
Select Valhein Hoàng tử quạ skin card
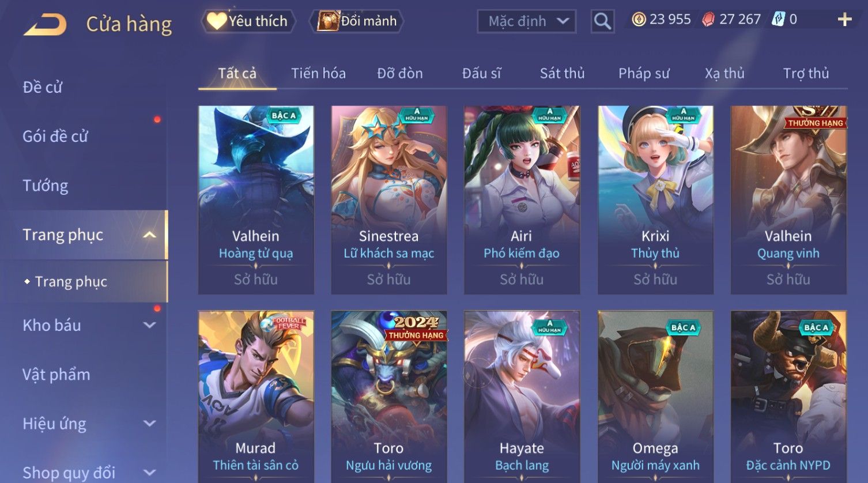[x=256, y=200]
